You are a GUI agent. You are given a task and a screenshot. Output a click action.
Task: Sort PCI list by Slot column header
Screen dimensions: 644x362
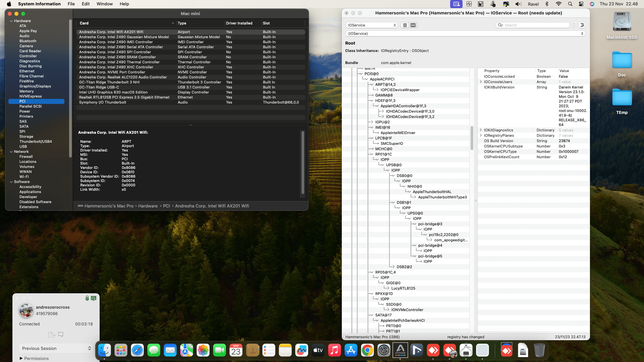(x=283, y=23)
